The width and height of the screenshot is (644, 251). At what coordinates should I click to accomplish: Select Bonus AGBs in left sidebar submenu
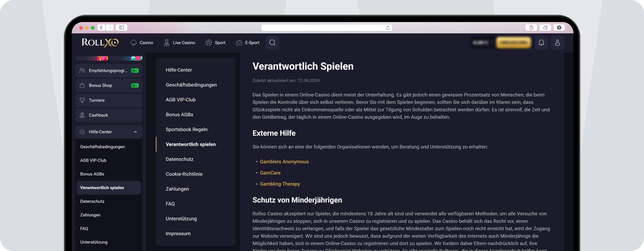click(92, 174)
